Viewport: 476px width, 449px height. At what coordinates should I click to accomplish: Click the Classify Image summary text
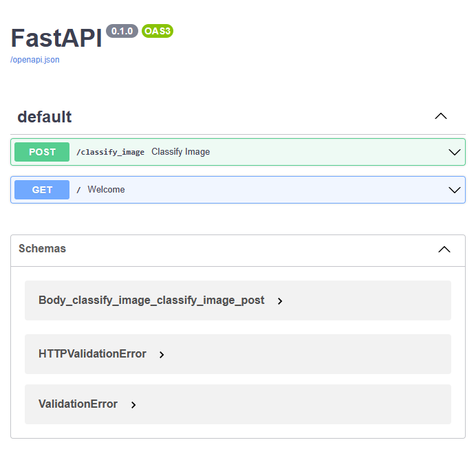coord(181,152)
